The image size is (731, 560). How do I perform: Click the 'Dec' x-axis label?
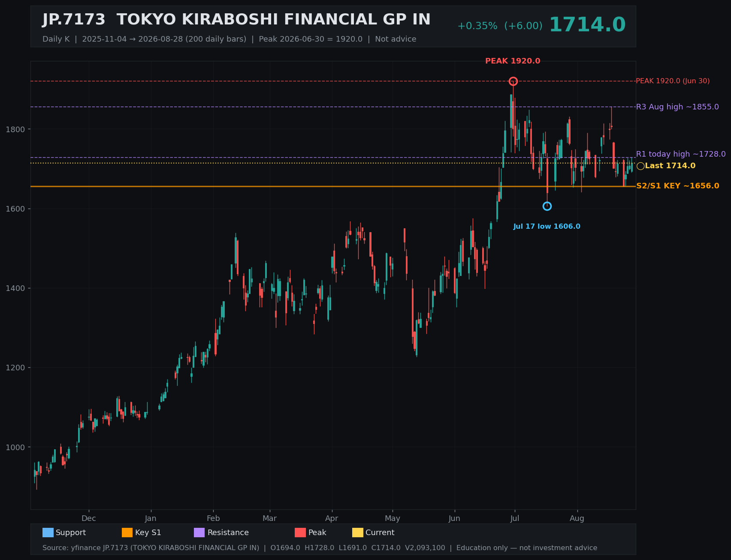89,518
